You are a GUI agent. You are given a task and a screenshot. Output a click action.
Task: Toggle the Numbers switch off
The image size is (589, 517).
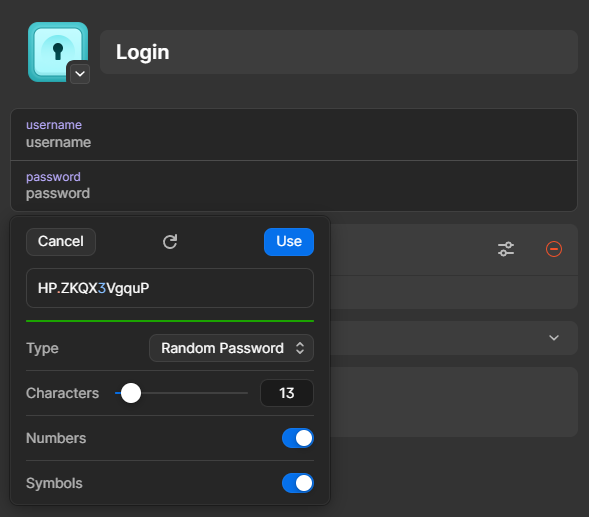(x=298, y=438)
